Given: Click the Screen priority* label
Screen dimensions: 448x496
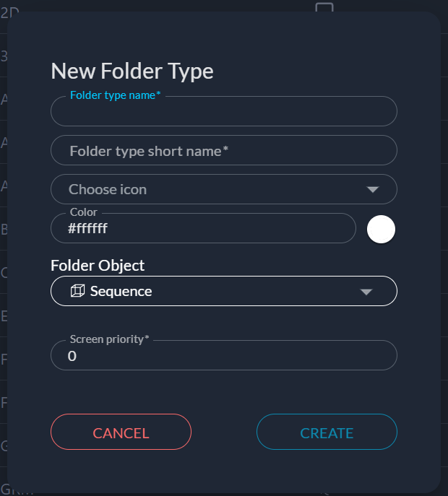Looking at the screenshot, I should pos(109,339).
